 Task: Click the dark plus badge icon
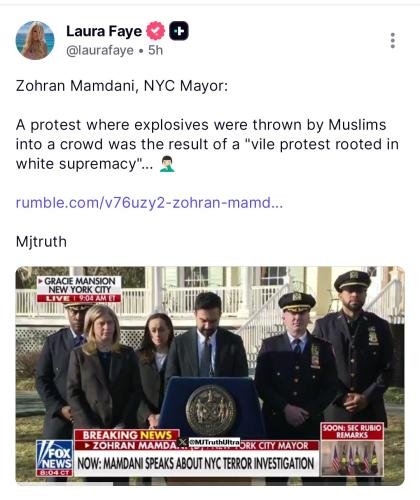(x=179, y=31)
